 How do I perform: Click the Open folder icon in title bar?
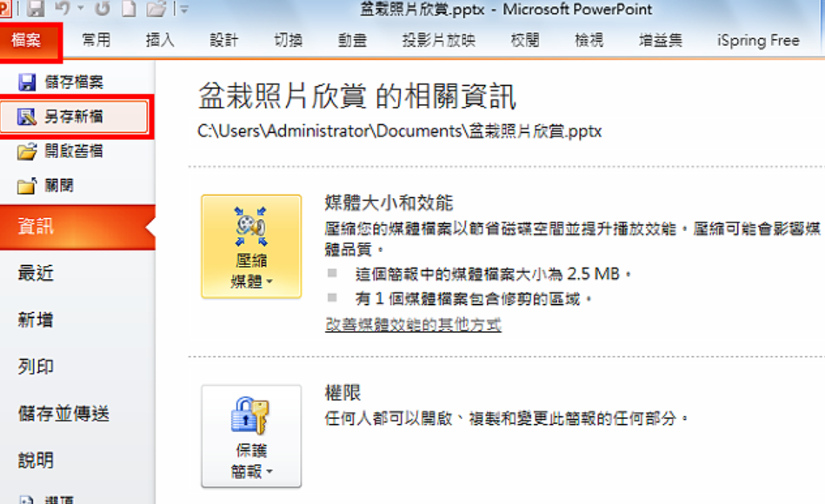point(156,9)
